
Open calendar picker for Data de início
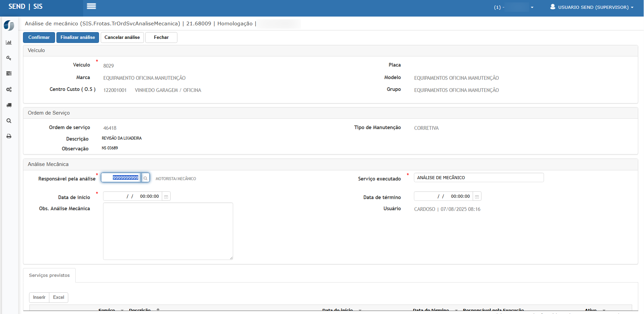click(x=166, y=197)
